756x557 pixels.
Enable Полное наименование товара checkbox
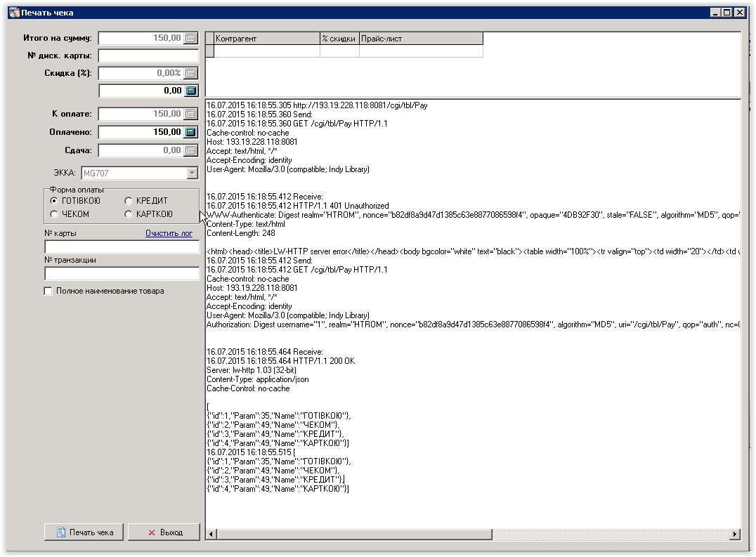click(x=48, y=291)
